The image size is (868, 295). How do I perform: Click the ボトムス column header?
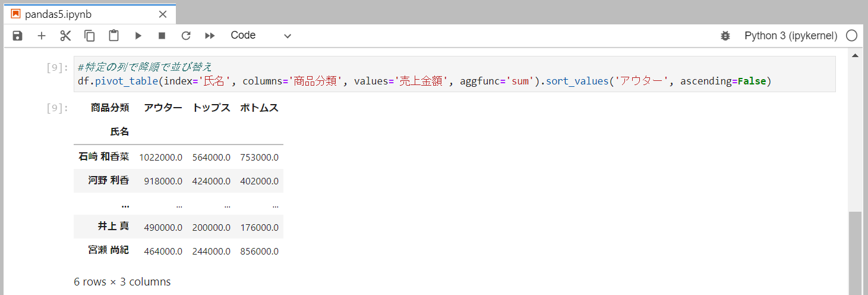(x=259, y=108)
